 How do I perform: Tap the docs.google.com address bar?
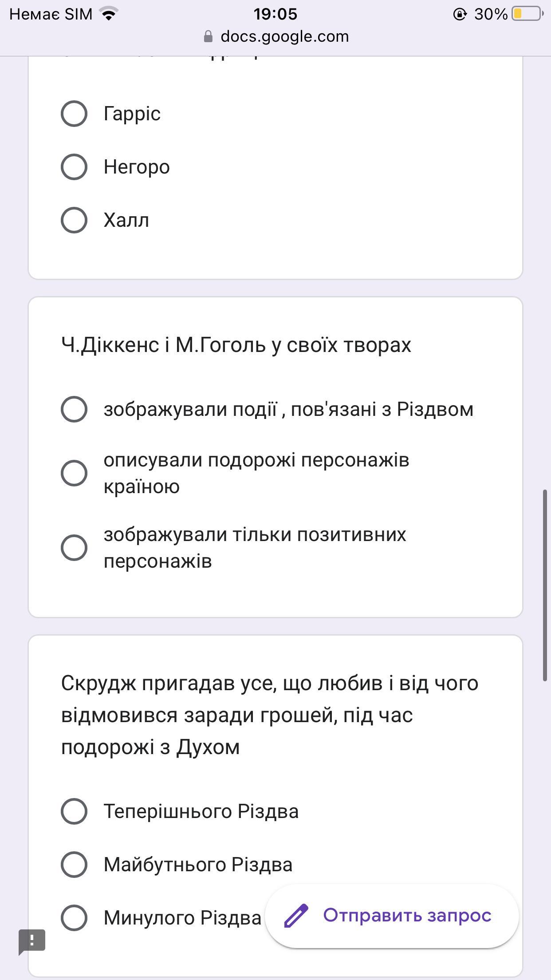[x=284, y=36]
